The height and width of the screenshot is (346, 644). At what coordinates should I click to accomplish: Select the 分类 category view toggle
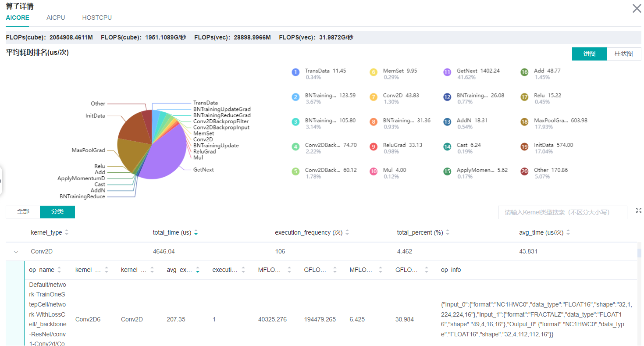point(57,212)
